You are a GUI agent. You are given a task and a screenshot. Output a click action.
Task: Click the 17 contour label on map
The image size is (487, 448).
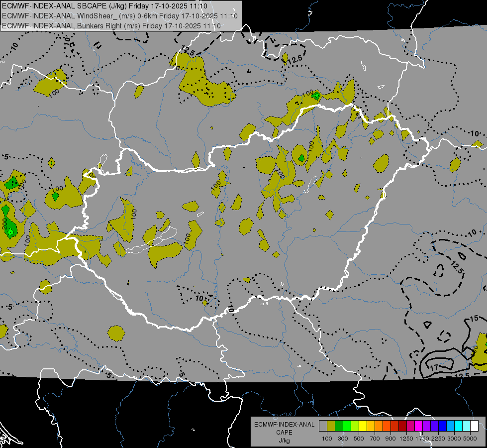point(434,367)
